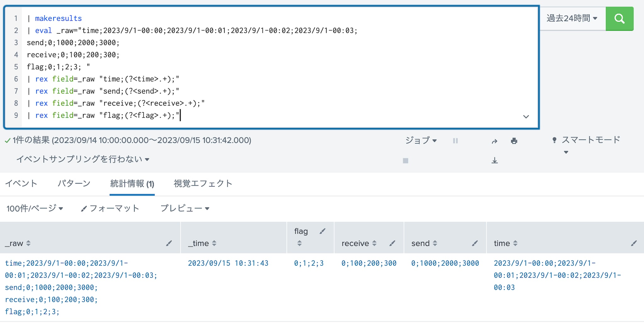Open the 過去24時間 time range picker
The height and width of the screenshot is (326, 644).
coord(572,18)
